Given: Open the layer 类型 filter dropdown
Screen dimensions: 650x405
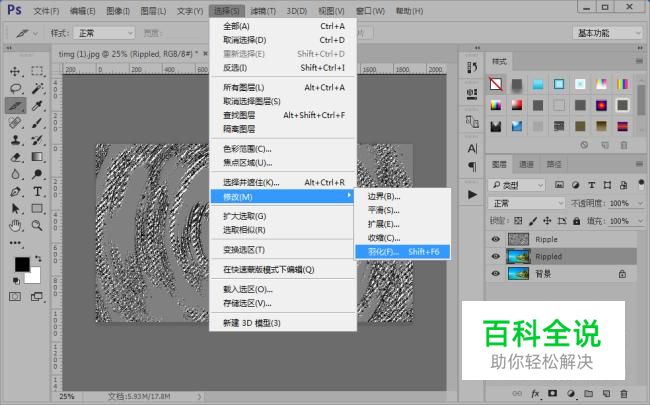Looking at the screenshot, I should pos(517,185).
